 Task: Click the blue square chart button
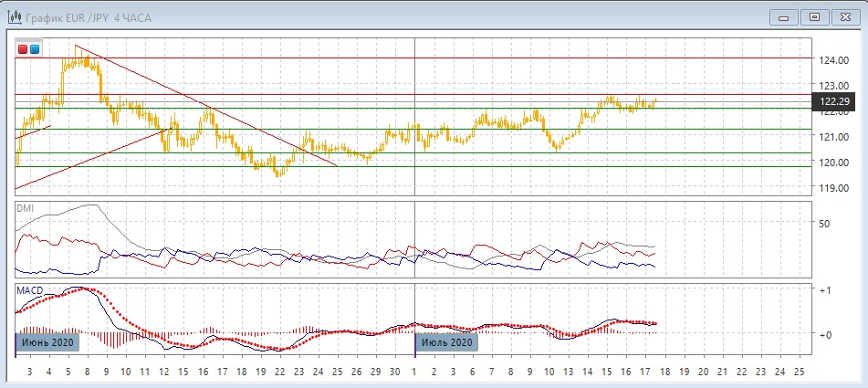35,48
